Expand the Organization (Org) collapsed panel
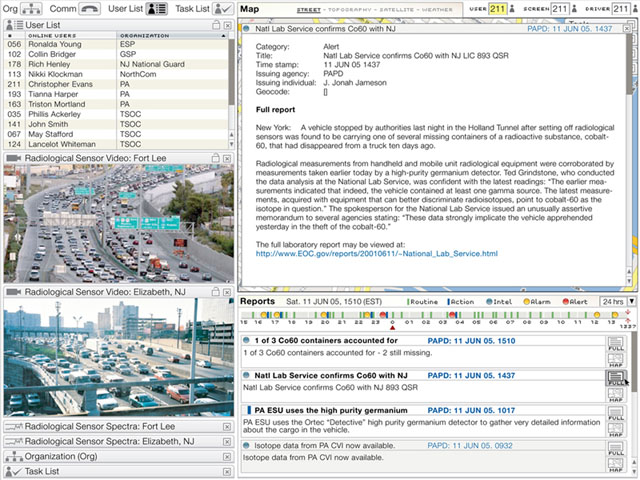 [118, 456]
